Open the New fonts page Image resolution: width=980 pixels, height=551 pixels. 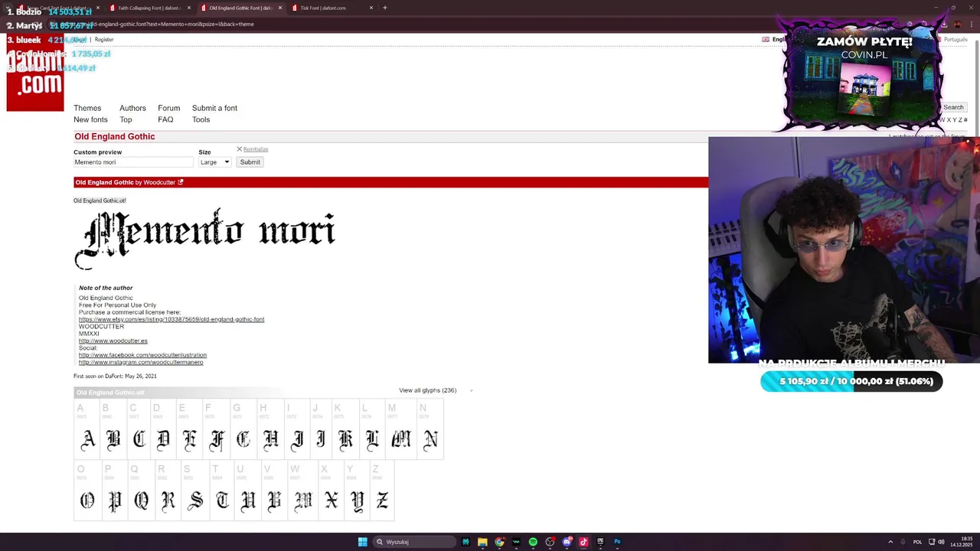[x=90, y=119]
